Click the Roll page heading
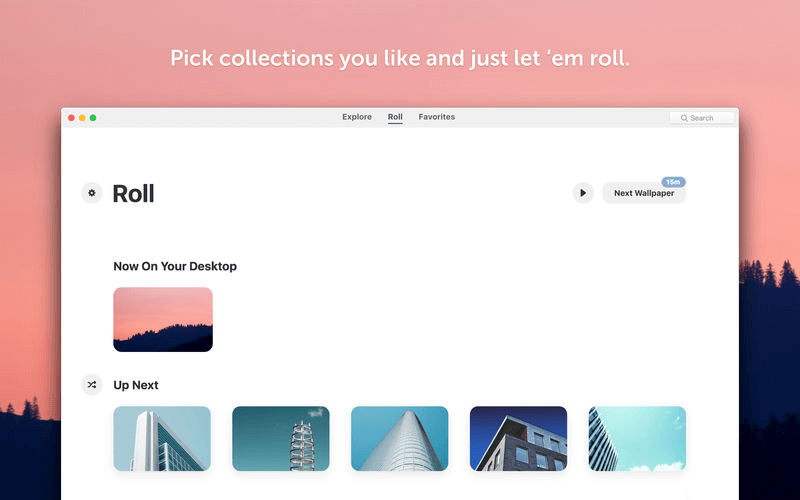 (133, 193)
